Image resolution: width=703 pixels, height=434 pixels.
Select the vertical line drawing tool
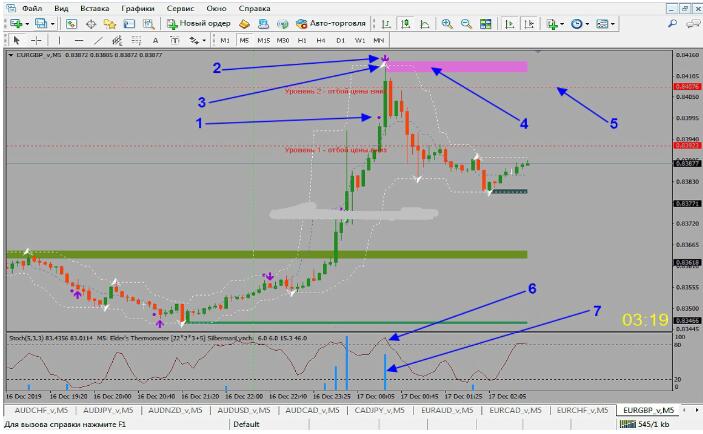(x=59, y=40)
